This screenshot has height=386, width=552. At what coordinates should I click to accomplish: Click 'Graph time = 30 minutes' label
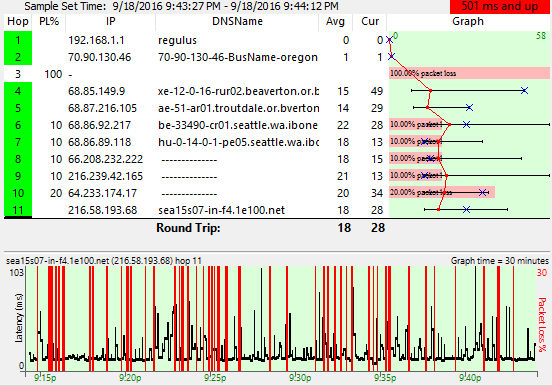click(x=500, y=261)
